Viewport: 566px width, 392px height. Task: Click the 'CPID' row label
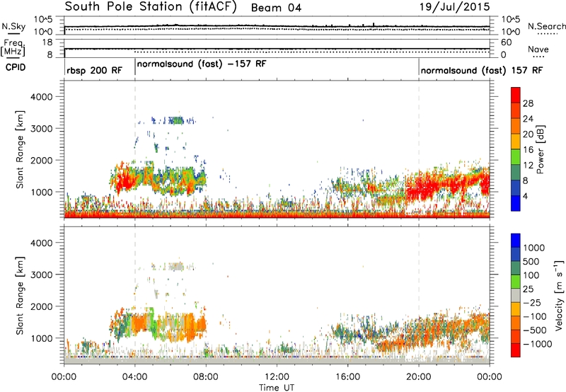16,67
